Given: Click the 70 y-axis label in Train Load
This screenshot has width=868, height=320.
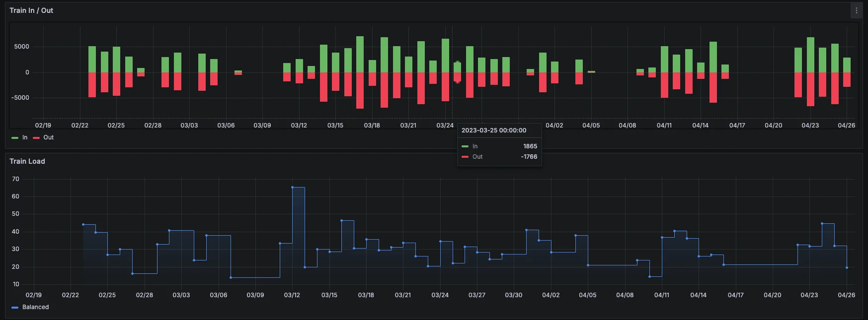Looking at the screenshot, I should (16, 179).
